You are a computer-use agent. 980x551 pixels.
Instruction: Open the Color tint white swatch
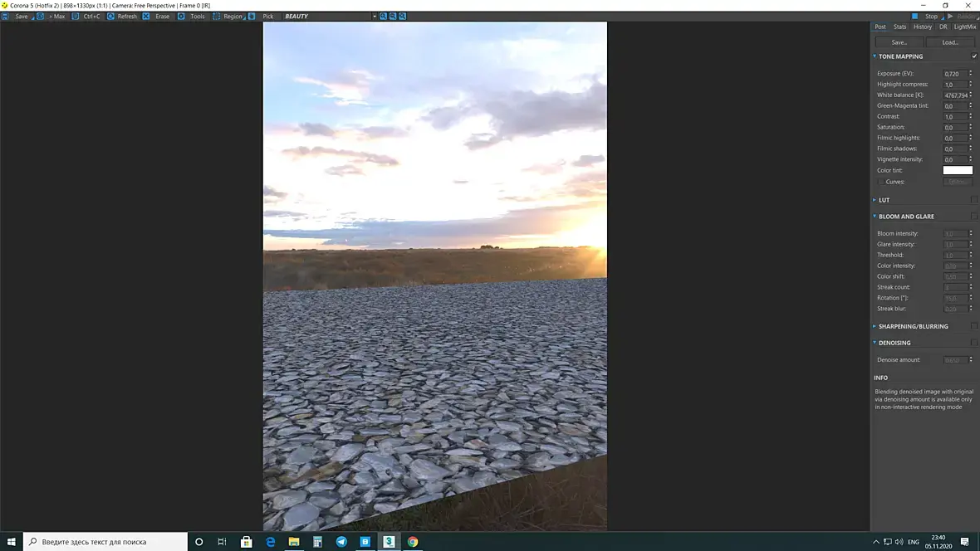(958, 170)
